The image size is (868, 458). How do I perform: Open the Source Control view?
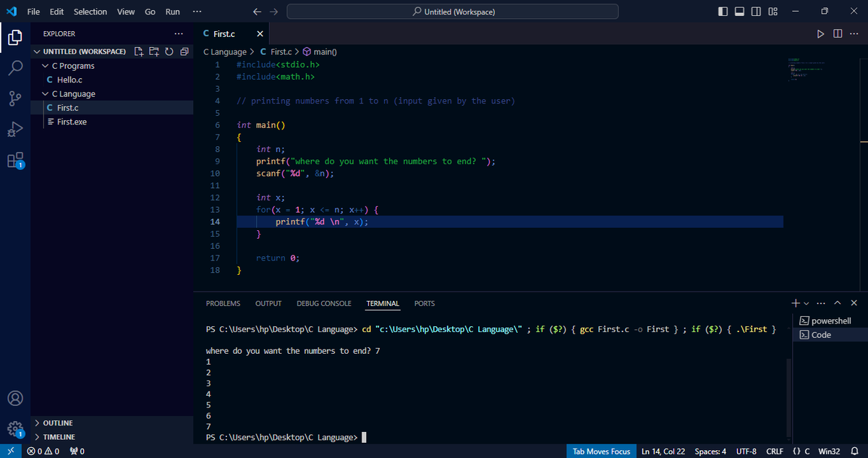(15, 99)
